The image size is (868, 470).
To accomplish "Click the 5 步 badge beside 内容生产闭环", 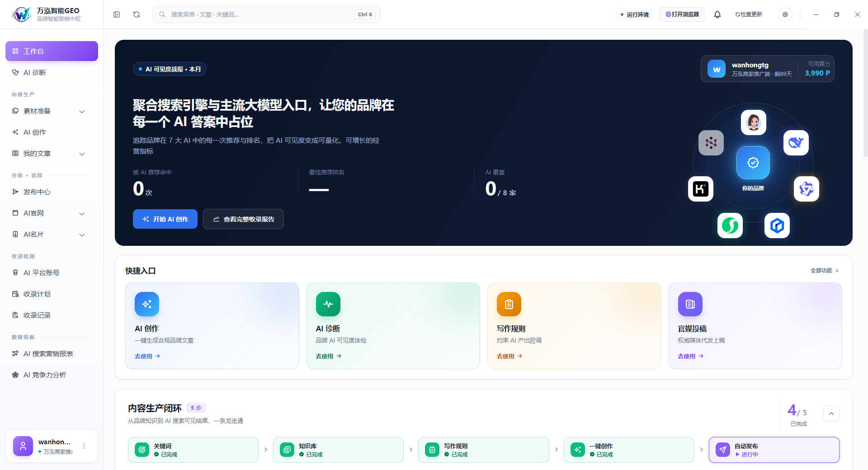I will click(x=196, y=408).
